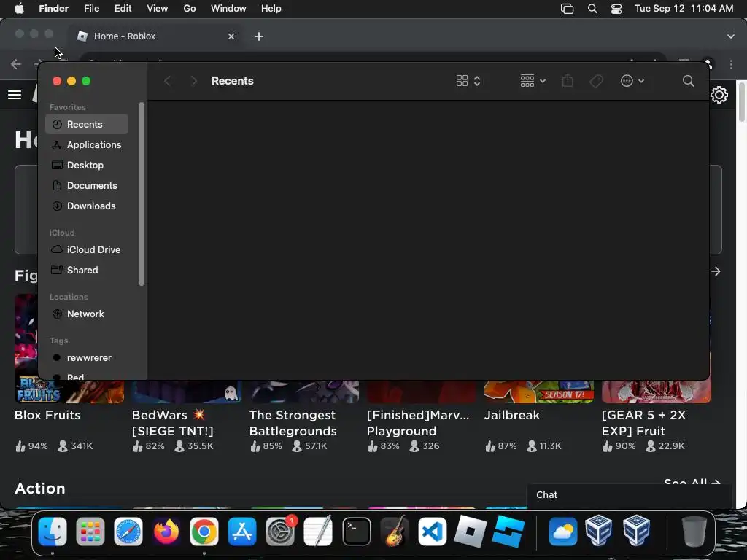Image resolution: width=747 pixels, height=560 pixels.
Task: Select iCloud Drive in sidebar
Action: click(87, 249)
